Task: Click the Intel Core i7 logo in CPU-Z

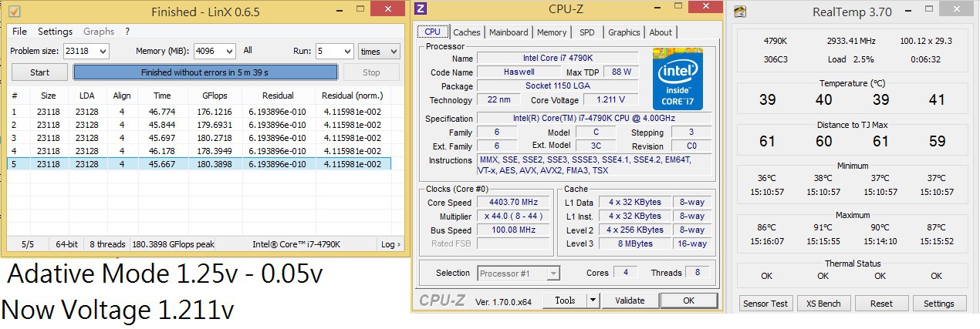Action: tap(679, 78)
